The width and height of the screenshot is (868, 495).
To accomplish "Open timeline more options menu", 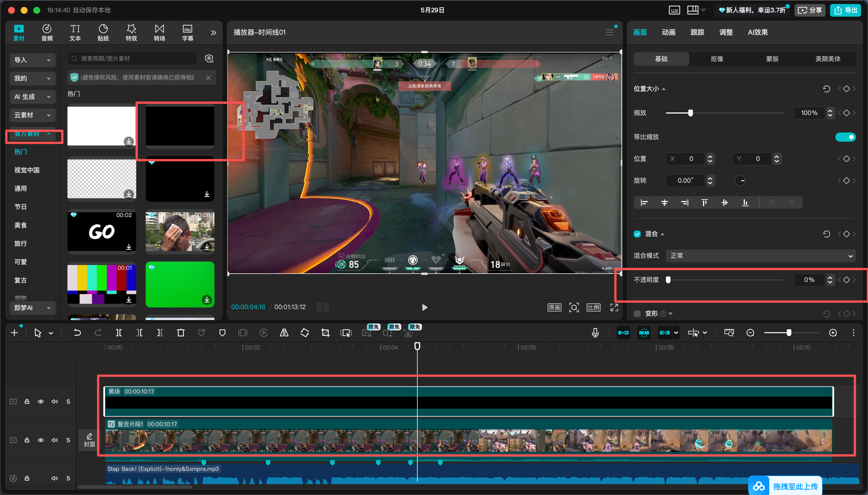I will tap(853, 333).
